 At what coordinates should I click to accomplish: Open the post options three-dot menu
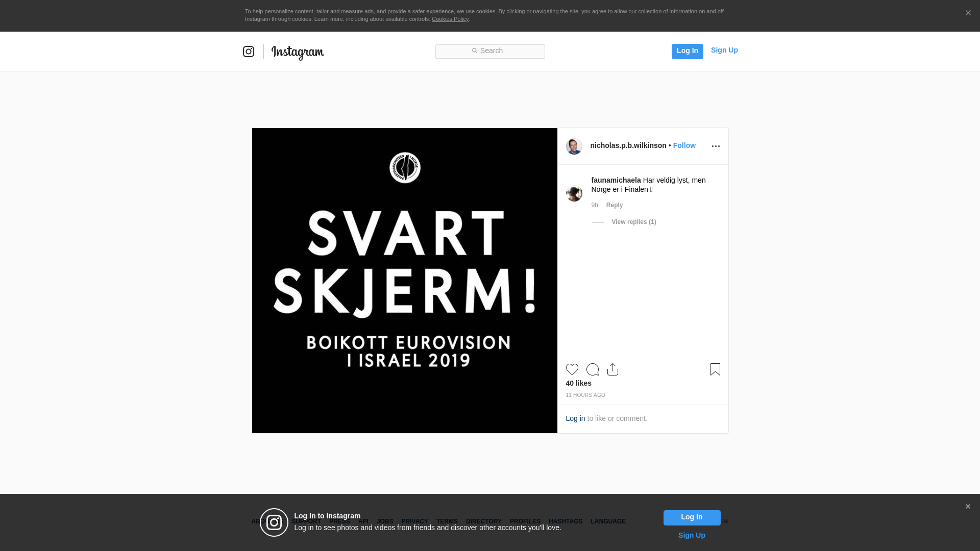point(716,146)
